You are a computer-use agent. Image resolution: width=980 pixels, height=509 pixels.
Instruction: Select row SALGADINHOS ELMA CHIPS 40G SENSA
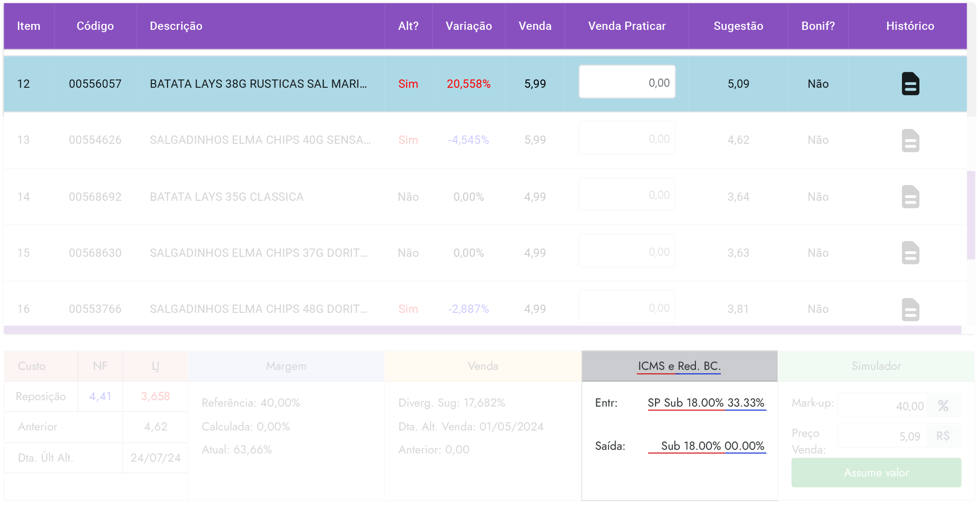[x=260, y=140]
